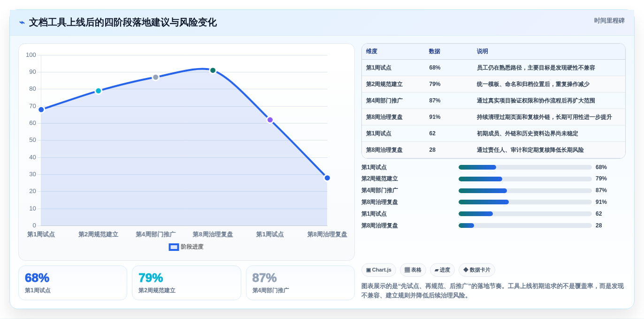Click the 第2周规范建立 x-axis label on the chart
The width and height of the screenshot is (644, 319).
pos(98,234)
